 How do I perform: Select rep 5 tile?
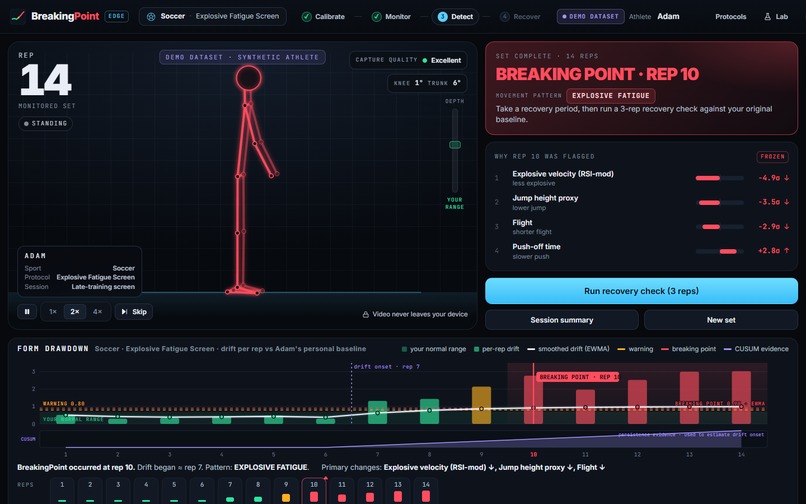tap(174, 491)
